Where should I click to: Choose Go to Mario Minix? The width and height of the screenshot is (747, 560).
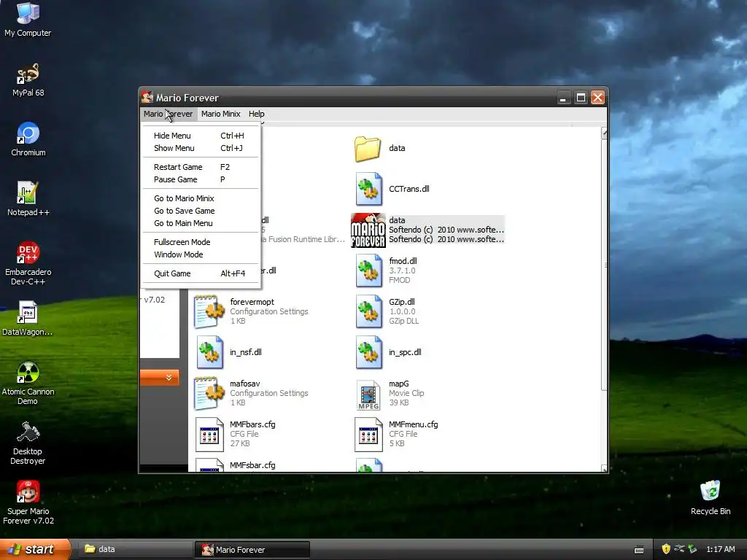[x=200, y=198]
